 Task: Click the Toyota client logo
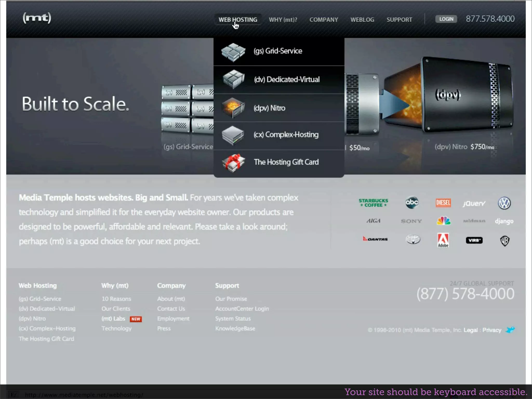coord(413,240)
